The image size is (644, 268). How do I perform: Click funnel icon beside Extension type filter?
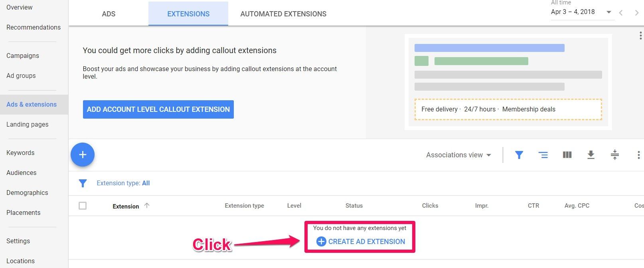coord(83,183)
